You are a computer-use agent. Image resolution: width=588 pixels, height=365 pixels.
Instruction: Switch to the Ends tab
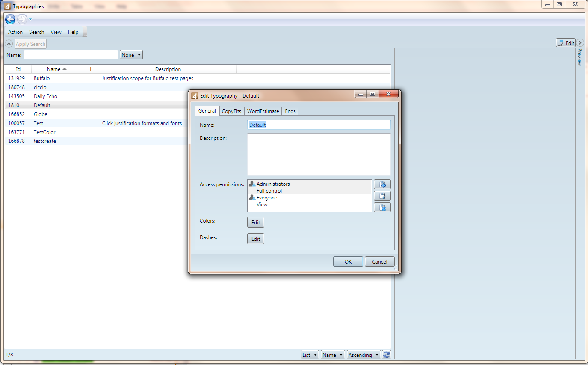[x=290, y=111]
